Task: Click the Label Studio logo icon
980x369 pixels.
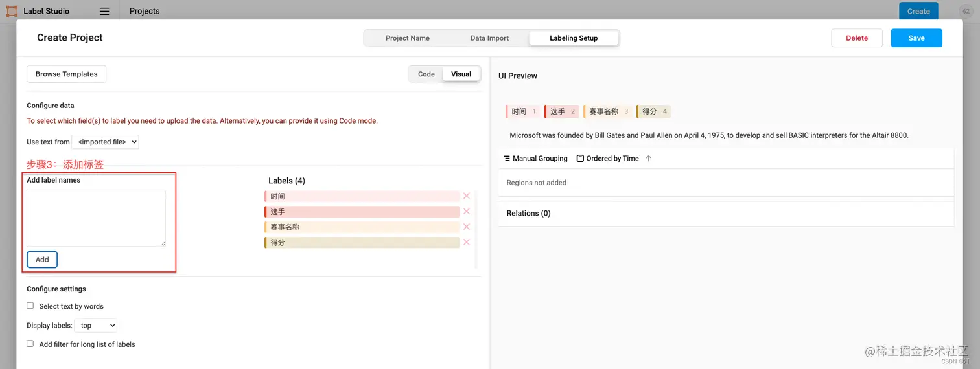Action: pyautogui.click(x=12, y=11)
